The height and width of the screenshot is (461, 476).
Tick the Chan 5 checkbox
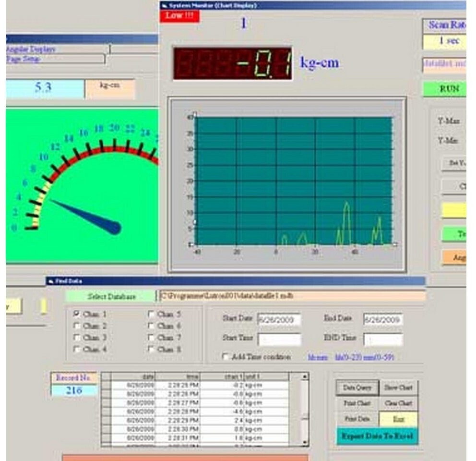coord(151,314)
